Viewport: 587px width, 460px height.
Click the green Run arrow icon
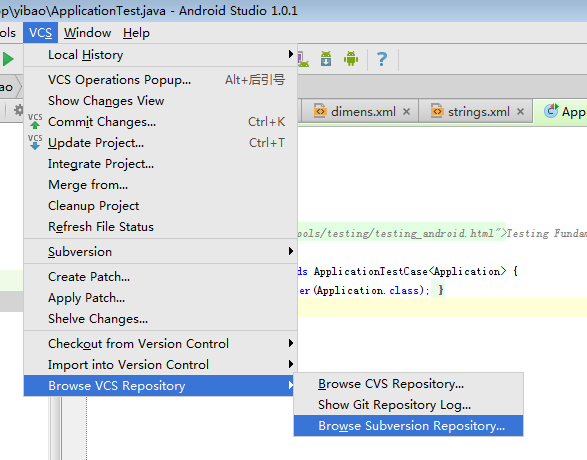click(7, 59)
